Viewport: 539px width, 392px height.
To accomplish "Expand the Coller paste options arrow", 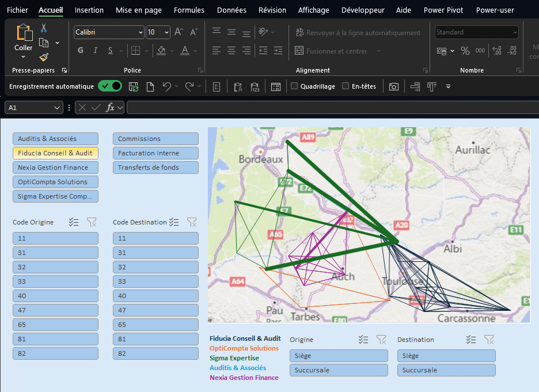I will (x=24, y=56).
